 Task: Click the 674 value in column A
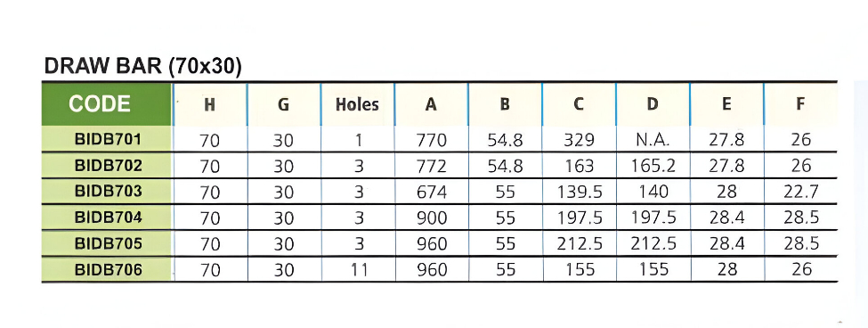tap(431, 193)
